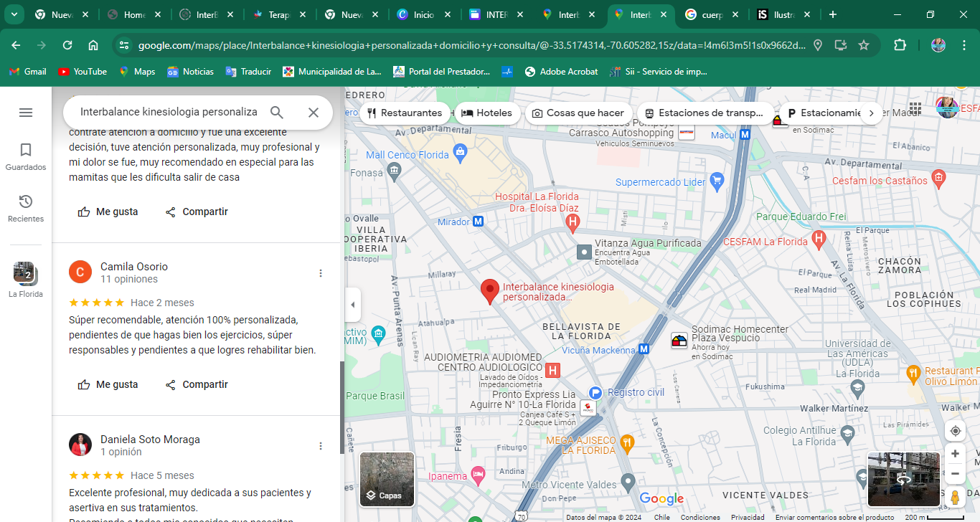Viewport: 980px width, 522px height.
Task: Click the Vicuña Mackenna metro icon
Action: [x=644, y=349]
